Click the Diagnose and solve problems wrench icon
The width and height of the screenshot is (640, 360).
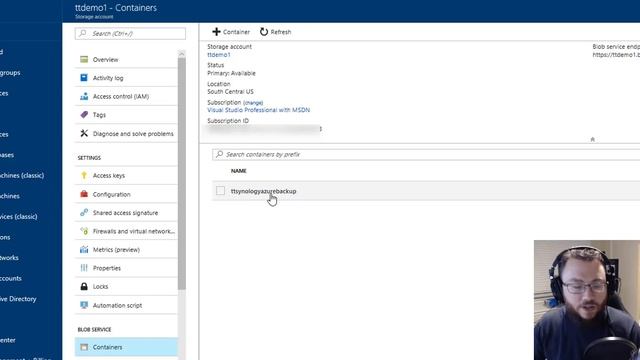[84, 133]
